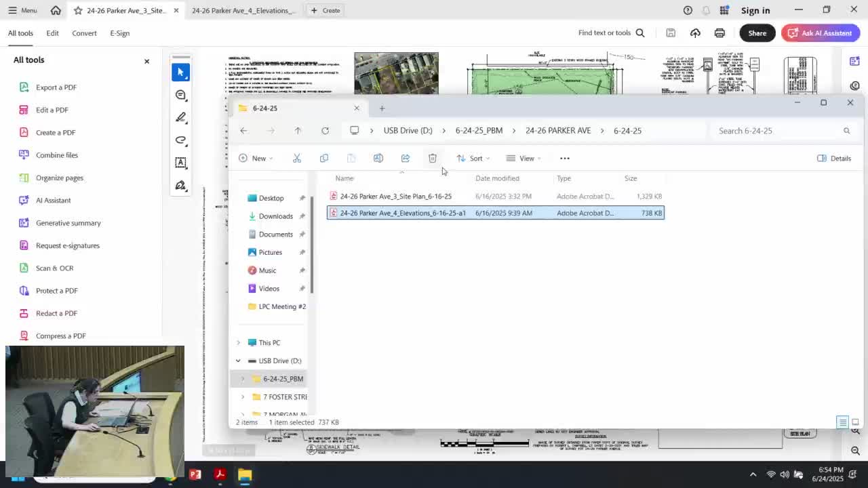
Task: Click the Share button in Acrobat
Action: (757, 33)
